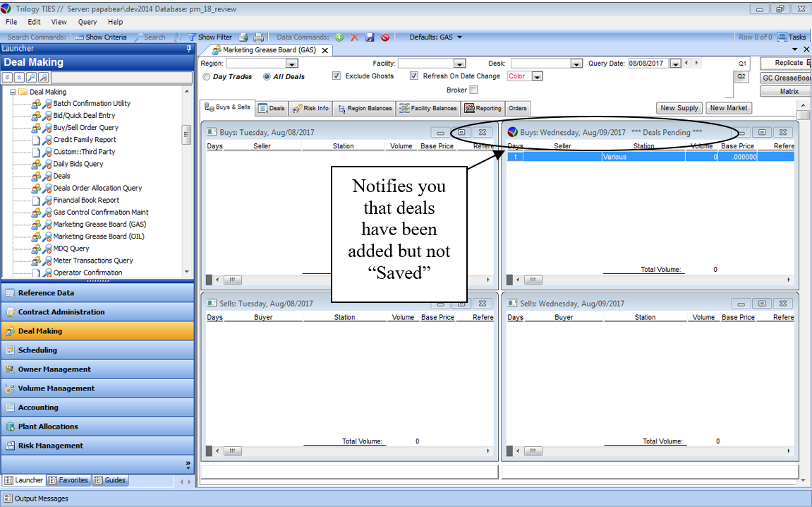
Task: Click the red X delete icon
Action: (x=354, y=37)
